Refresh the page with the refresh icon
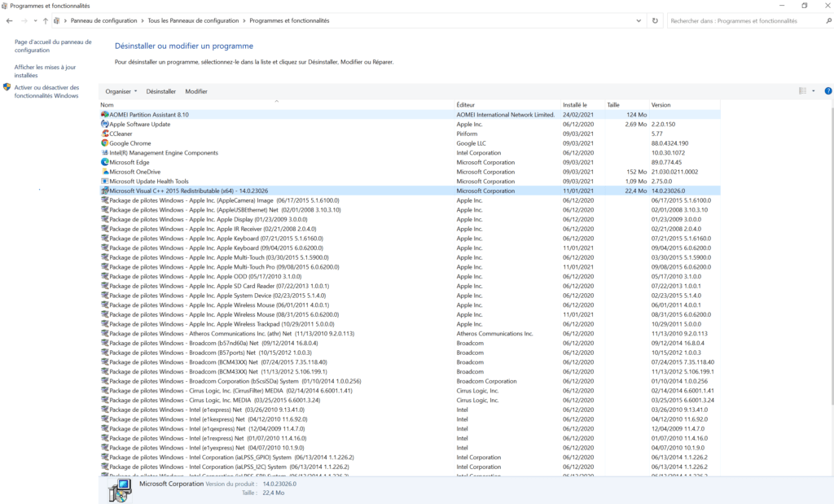Viewport: 834px width, 504px height. click(656, 22)
